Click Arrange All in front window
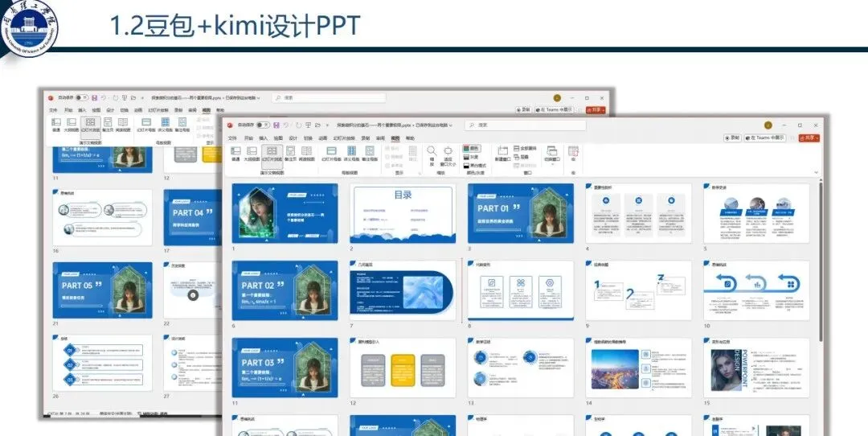868x436 pixels. click(x=525, y=148)
